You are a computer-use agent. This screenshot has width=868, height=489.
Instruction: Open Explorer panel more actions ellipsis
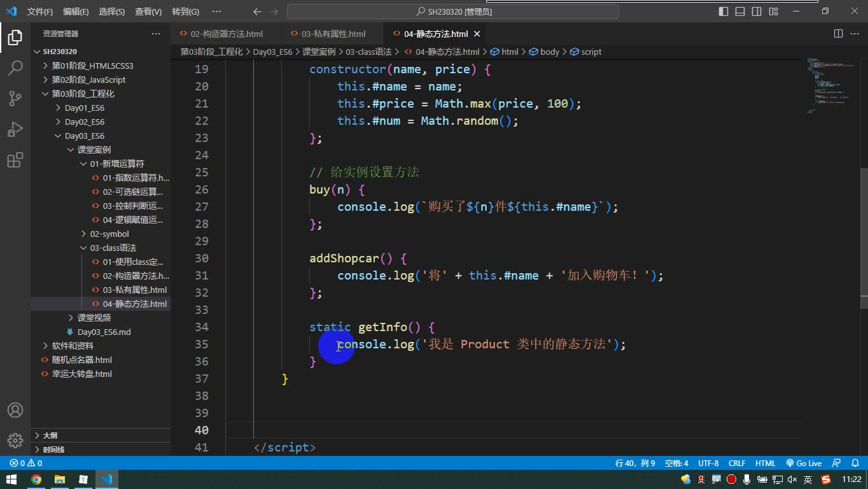[156, 34]
